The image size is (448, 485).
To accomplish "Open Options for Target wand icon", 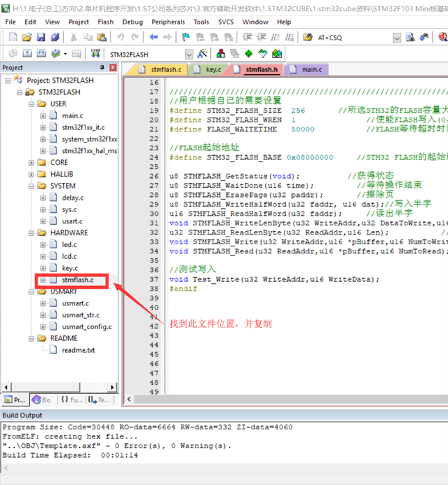I will tap(202, 53).
